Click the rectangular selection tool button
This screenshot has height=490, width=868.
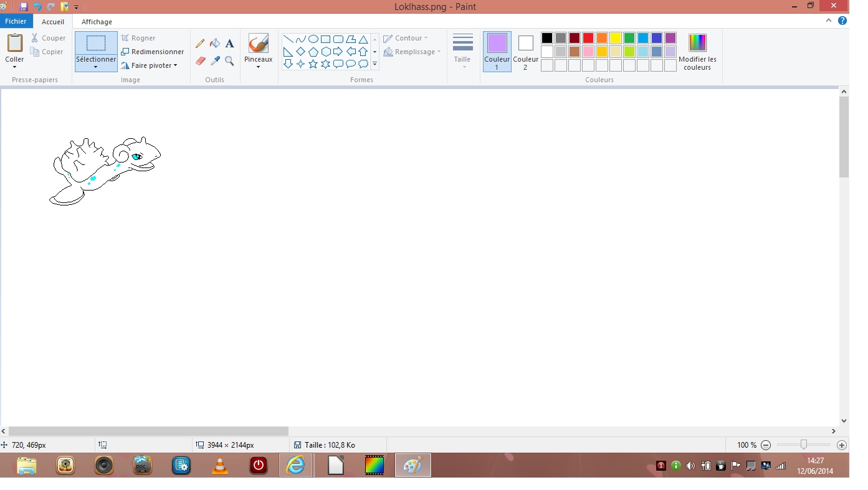(96, 43)
